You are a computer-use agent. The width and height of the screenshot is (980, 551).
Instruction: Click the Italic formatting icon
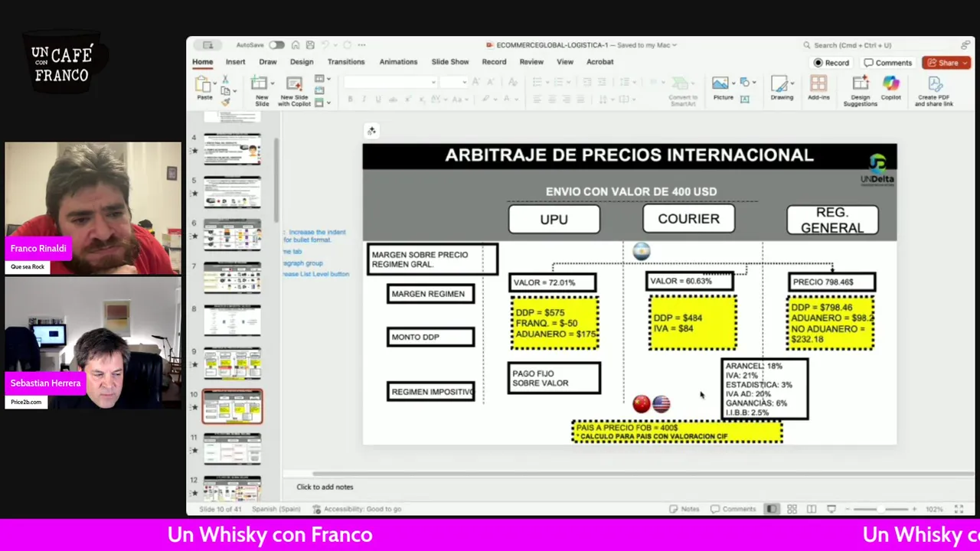pos(364,99)
